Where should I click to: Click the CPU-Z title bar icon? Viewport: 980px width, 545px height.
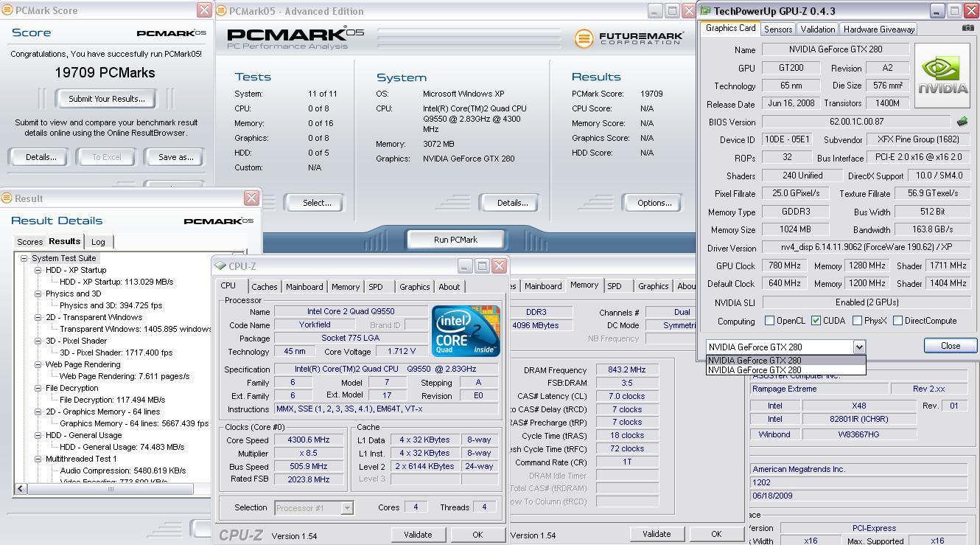(220, 266)
